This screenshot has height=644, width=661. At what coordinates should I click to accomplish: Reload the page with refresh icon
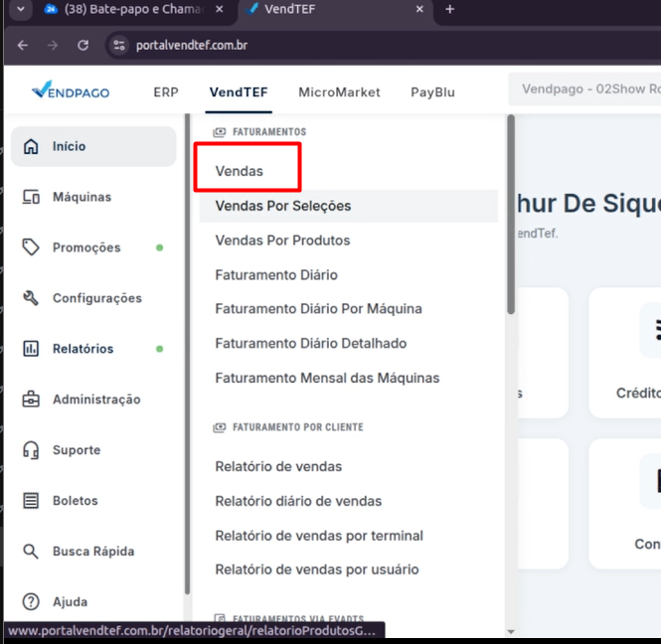83,45
